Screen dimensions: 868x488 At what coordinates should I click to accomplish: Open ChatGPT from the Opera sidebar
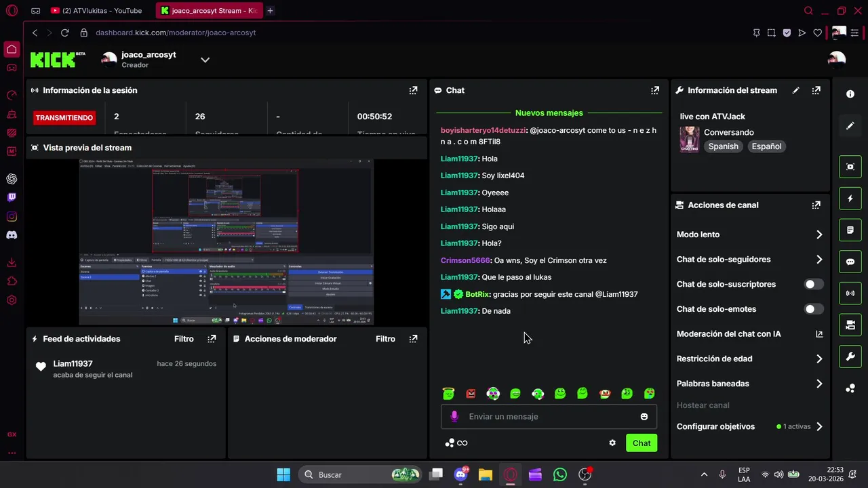click(x=12, y=179)
